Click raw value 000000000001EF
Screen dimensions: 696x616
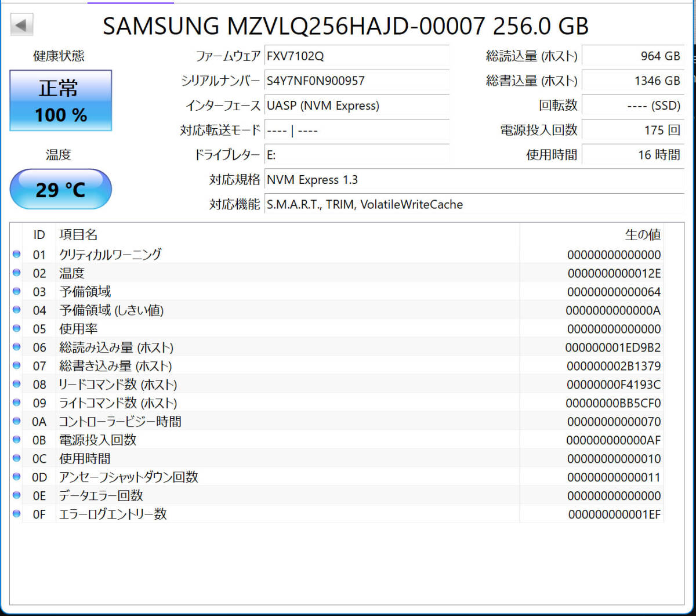[x=614, y=514]
